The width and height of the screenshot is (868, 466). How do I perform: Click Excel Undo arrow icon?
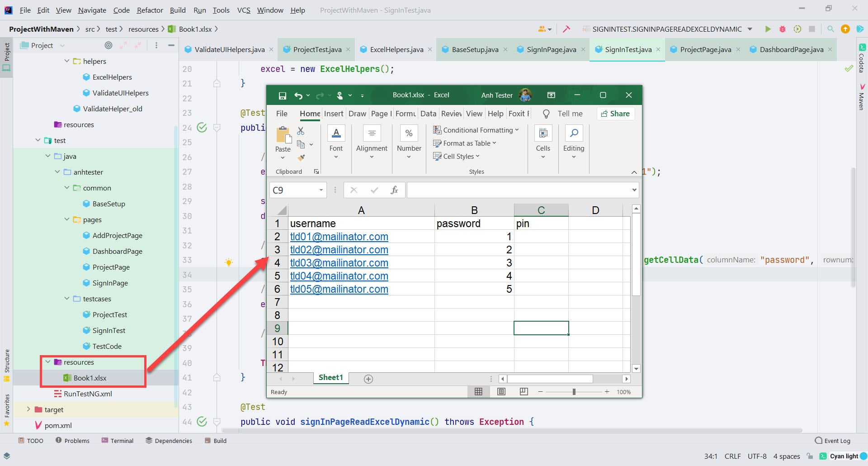[x=298, y=95]
